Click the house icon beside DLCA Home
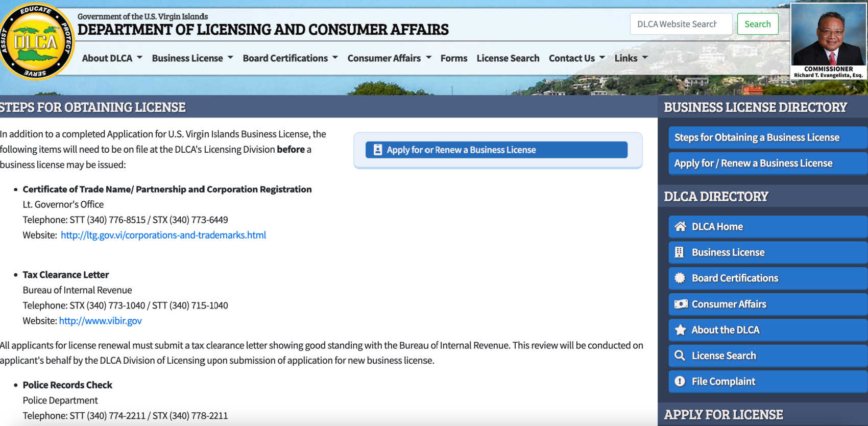 coord(680,227)
